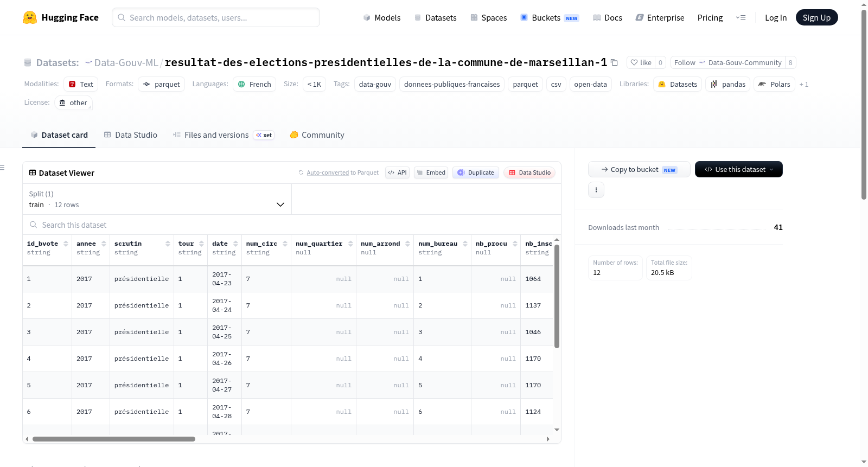Click the table's vertical scrollbar thumb
This screenshot has height=467, width=868.
pos(557,296)
